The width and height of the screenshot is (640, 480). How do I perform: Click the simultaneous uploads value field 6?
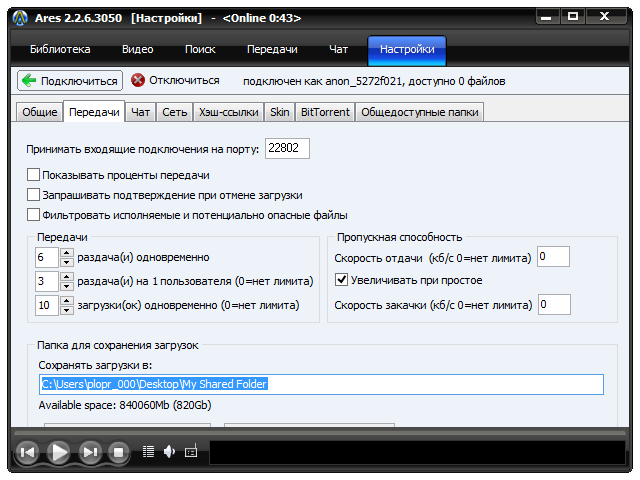[47, 258]
